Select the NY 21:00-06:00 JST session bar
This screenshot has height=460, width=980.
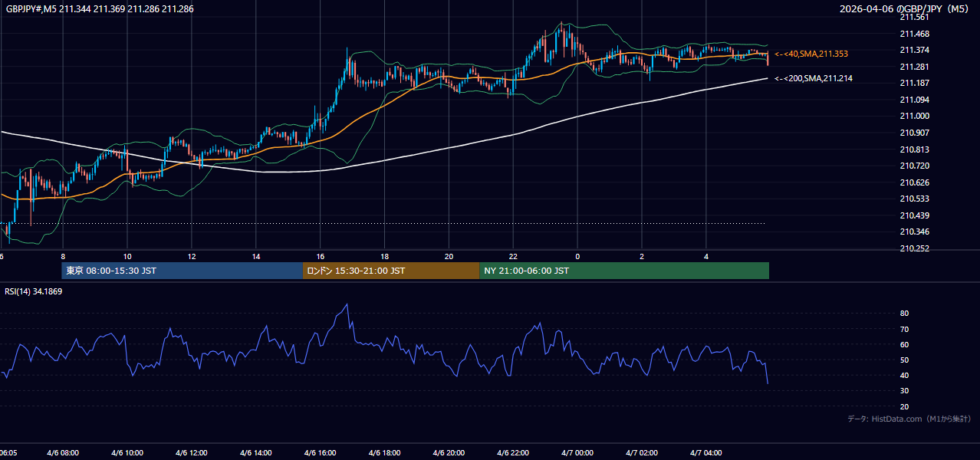point(624,271)
